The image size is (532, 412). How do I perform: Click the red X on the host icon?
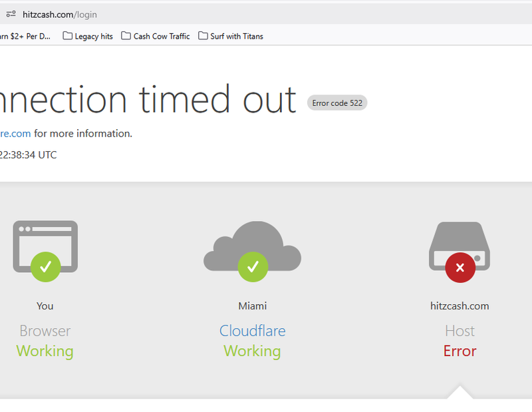pyautogui.click(x=460, y=268)
